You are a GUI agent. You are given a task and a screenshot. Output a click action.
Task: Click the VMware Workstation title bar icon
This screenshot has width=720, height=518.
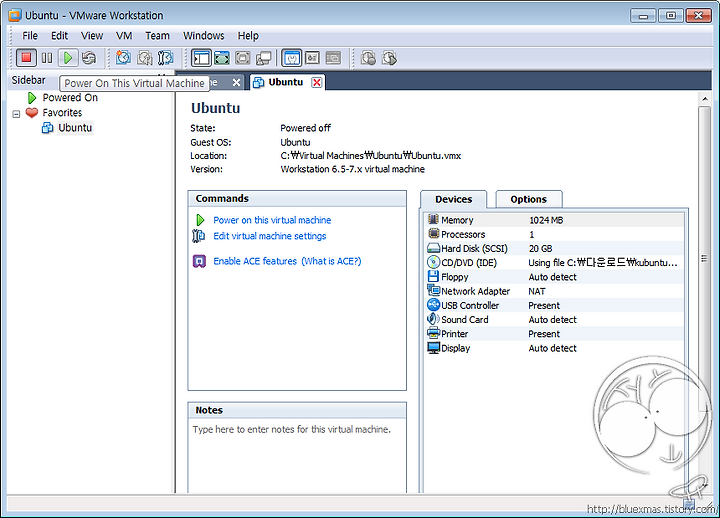(15, 15)
